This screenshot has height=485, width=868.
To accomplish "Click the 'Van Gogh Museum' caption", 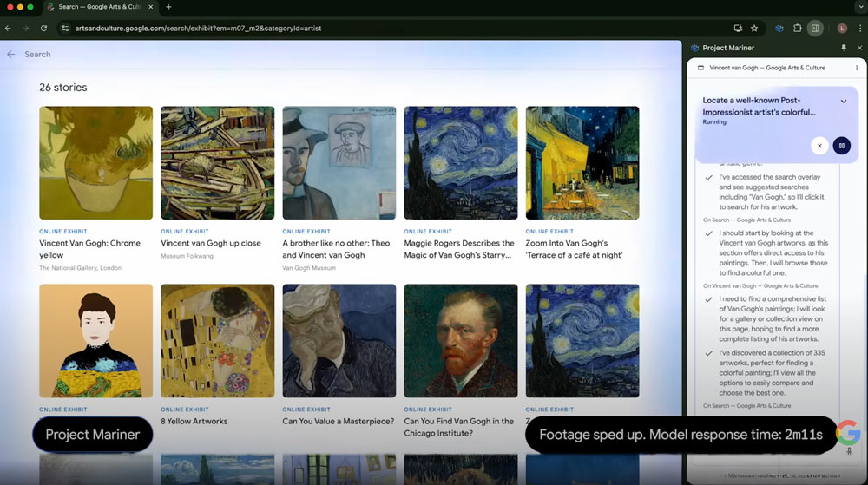I will [x=309, y=268].
